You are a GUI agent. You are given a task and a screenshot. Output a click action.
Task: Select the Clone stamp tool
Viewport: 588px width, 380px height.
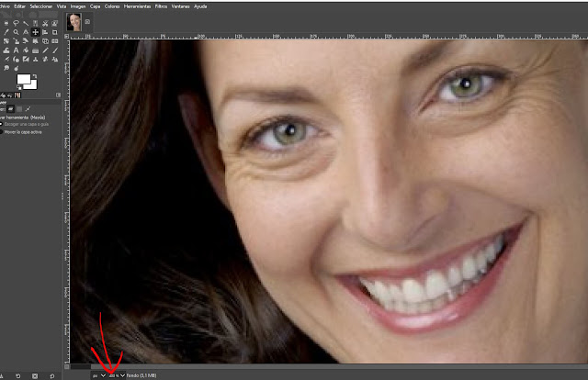point(35,60)
